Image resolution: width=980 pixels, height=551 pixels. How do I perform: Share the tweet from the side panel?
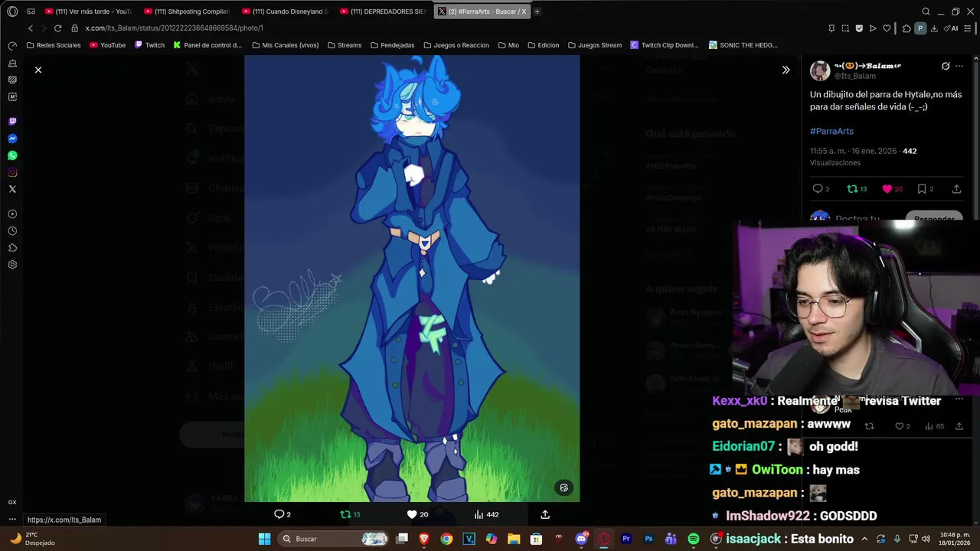point(957,189)
